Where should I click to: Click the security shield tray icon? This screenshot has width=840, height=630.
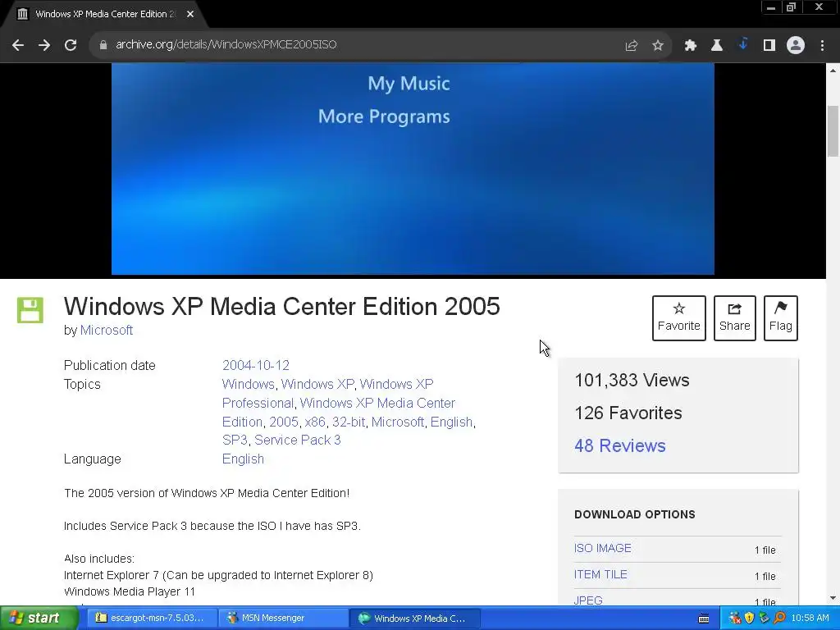750,619
